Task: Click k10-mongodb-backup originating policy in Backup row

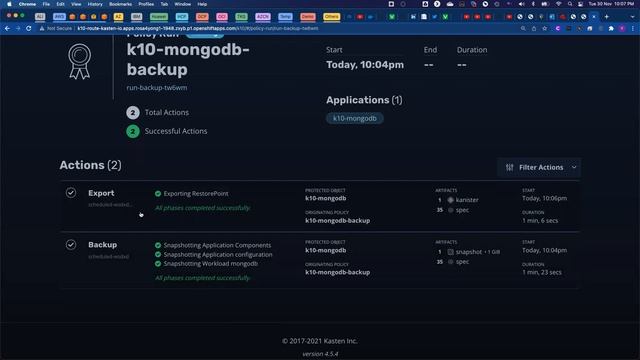Action: coord(338,272)
